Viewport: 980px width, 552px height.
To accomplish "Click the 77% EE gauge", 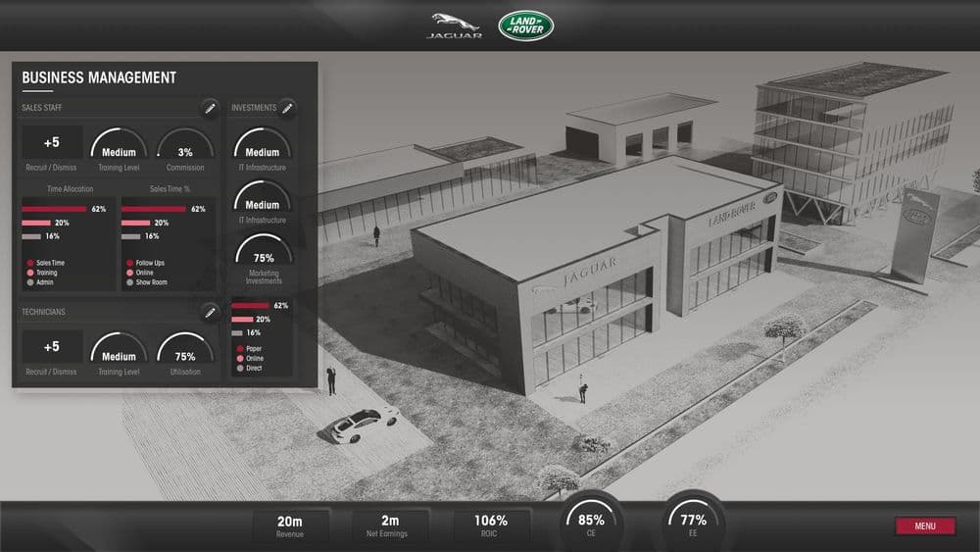I will 693,521.
